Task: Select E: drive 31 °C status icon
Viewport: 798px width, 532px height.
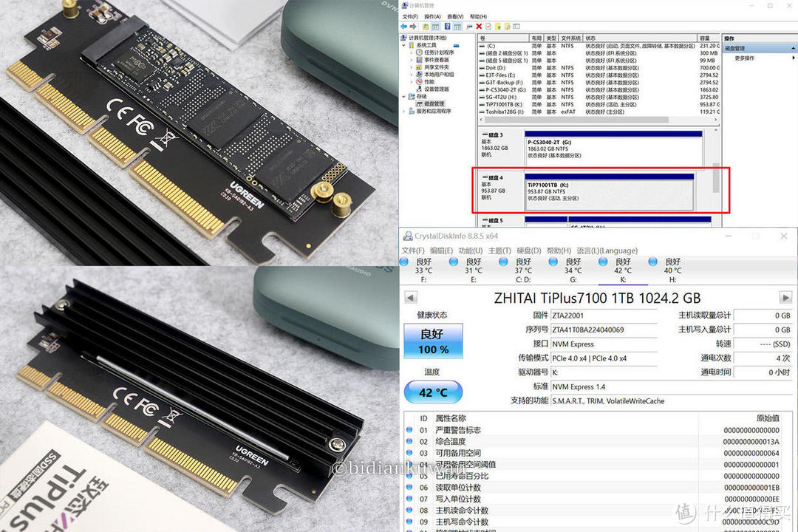Action: 454,262
